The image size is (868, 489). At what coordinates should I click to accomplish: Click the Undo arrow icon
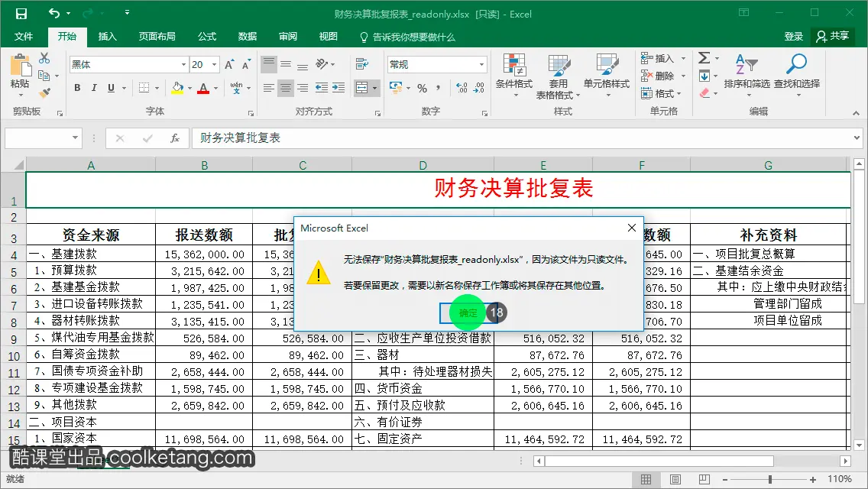click(53, 13)
